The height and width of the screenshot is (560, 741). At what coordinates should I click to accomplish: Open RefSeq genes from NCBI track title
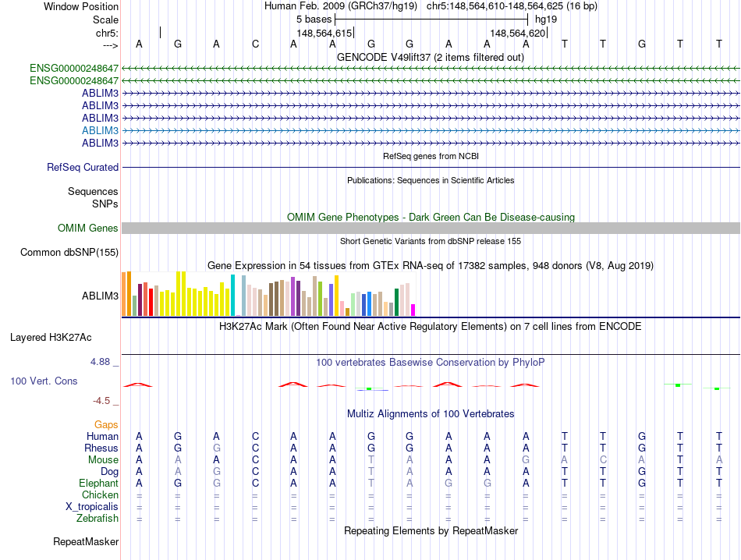[431, 156]
